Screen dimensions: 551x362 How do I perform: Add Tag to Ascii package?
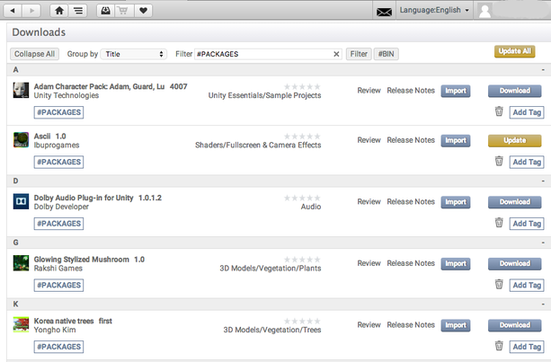click(527, 162)
